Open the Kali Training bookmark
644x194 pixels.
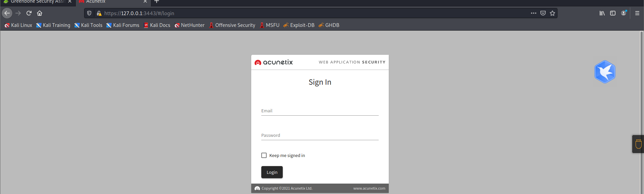pos(53,25)
